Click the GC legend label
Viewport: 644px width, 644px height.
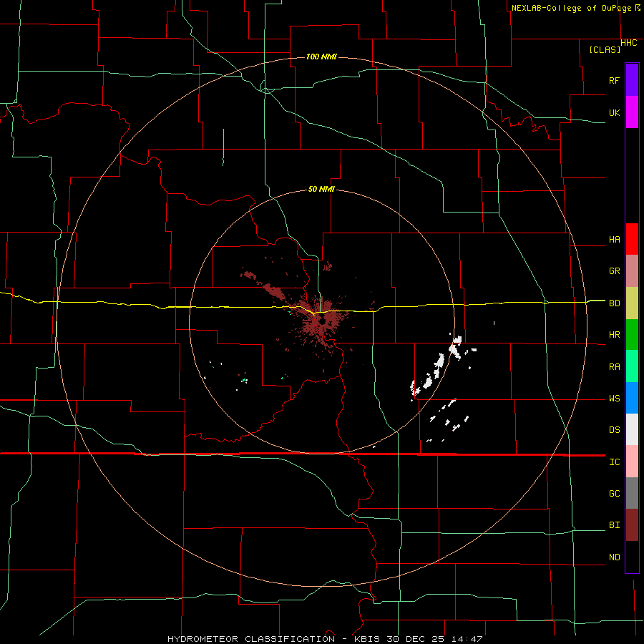click(x=614, y=494)
